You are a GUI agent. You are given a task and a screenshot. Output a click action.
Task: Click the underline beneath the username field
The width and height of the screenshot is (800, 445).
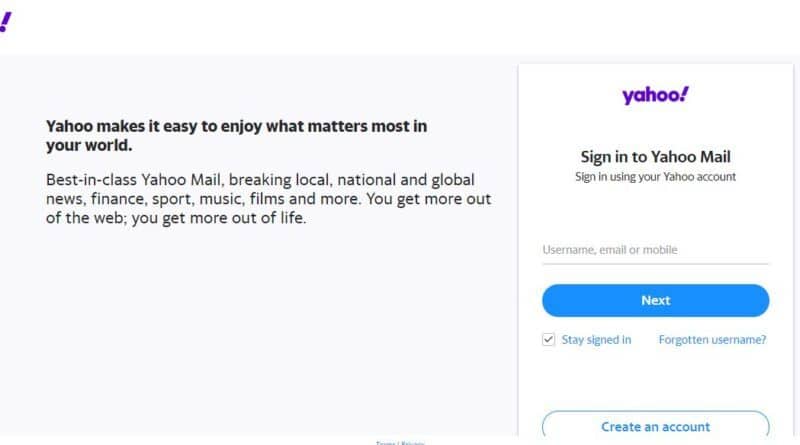[655, 264]
